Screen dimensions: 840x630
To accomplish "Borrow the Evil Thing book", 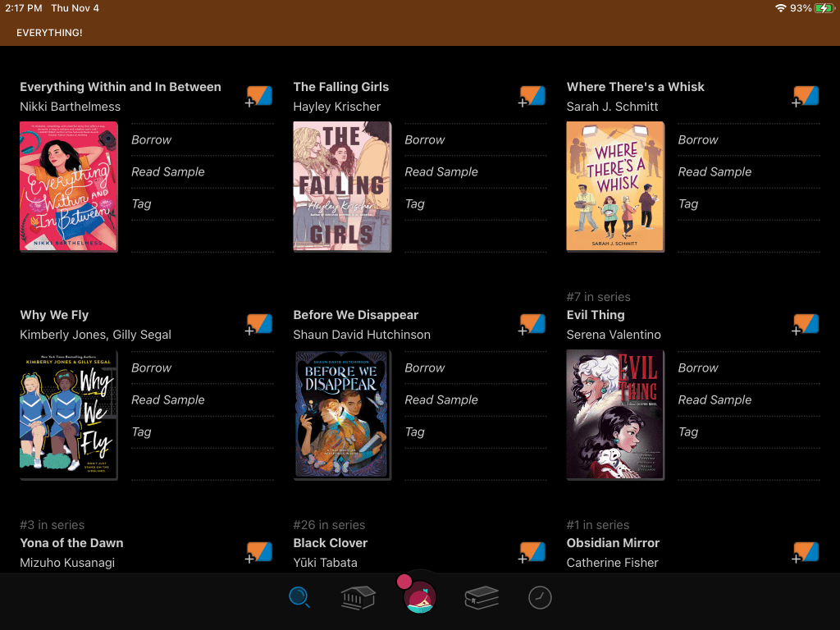I will click(x=698, y=367).
